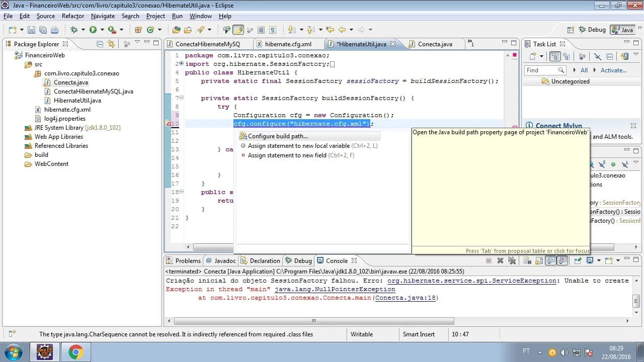Toggle Link with Editor in Package Explorer

(111, 44)
